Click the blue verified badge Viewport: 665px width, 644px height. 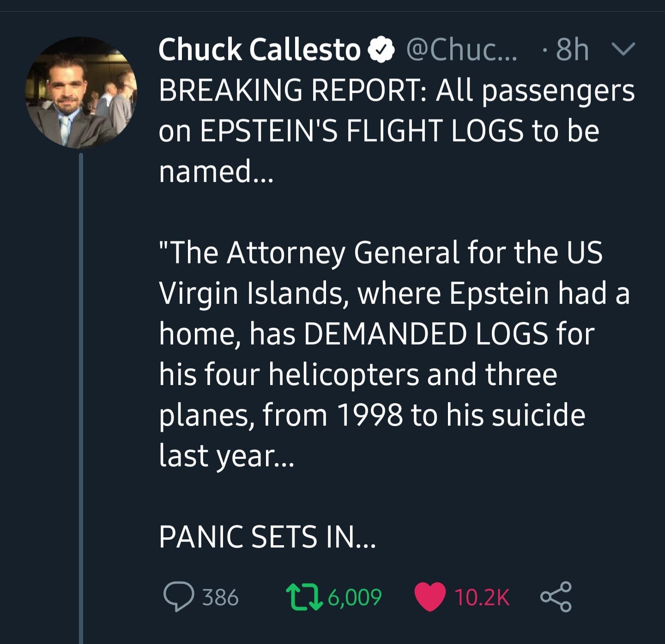pyautogui.click(x=381, y=50)
